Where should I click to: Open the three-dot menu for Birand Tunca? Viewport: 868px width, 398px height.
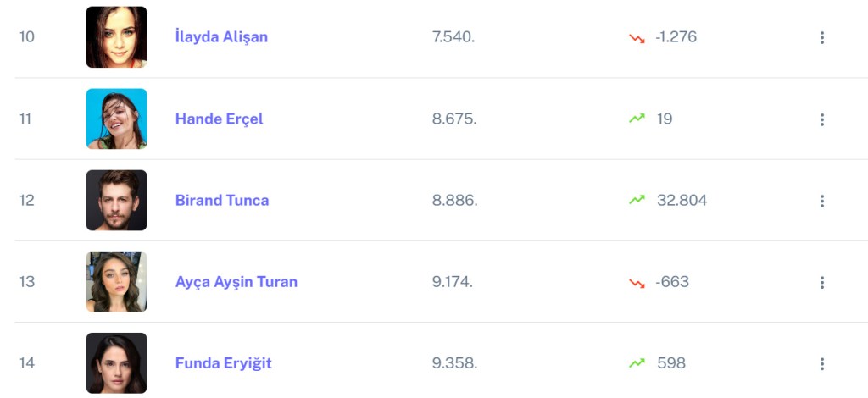pos(821,201)
